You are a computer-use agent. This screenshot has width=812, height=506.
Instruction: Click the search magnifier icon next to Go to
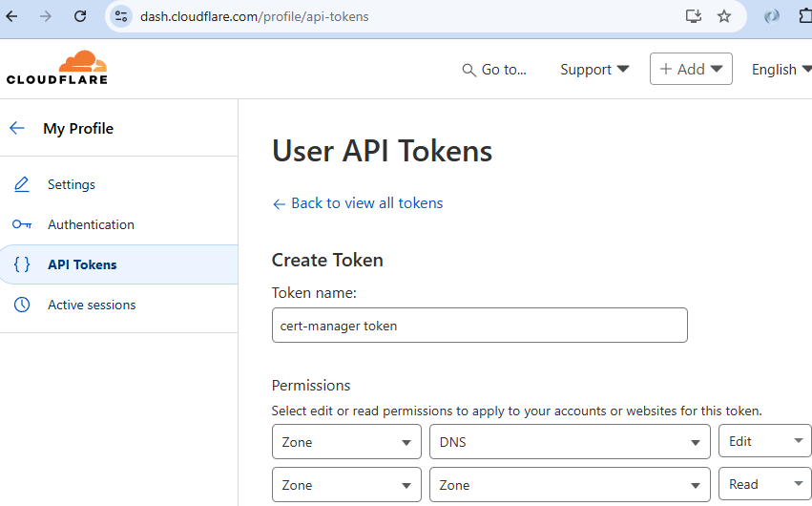468,70
